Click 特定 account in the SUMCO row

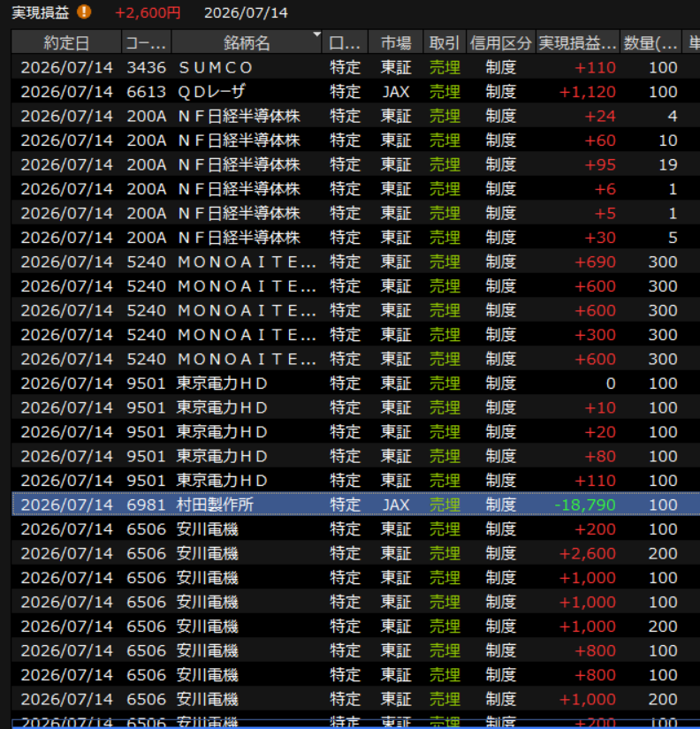pos(345,67)
